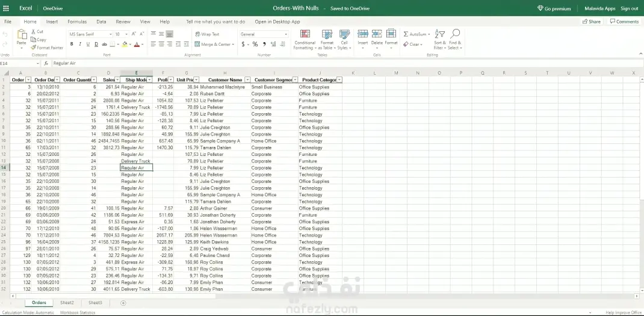The height and width of the screenshot is (316, 644).
Task: Open the Product Category column filter
Action: pos(339,79)
